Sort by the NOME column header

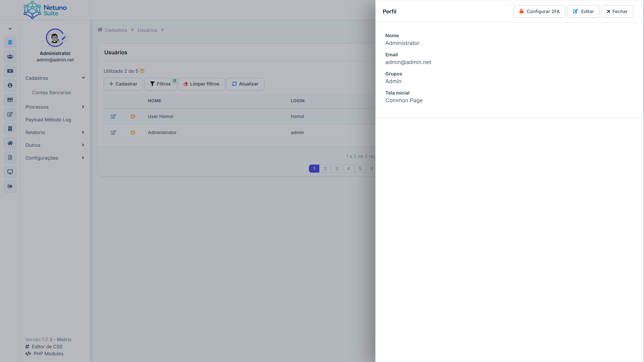(154, 101)
